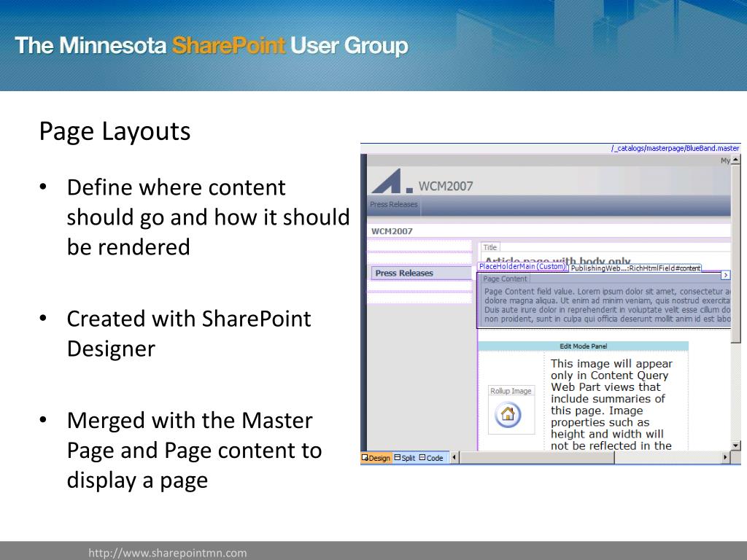Click the scroll down arrow of vertical scrollbar
The height and width of the screenshot is (560, 747).
735,446
